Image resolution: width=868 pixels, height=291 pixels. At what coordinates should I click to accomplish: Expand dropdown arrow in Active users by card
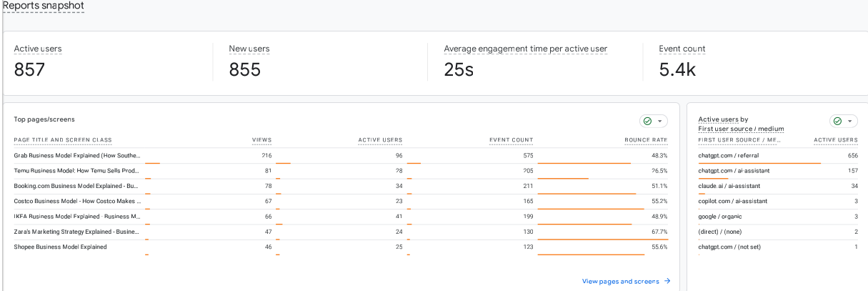[850, 122]
